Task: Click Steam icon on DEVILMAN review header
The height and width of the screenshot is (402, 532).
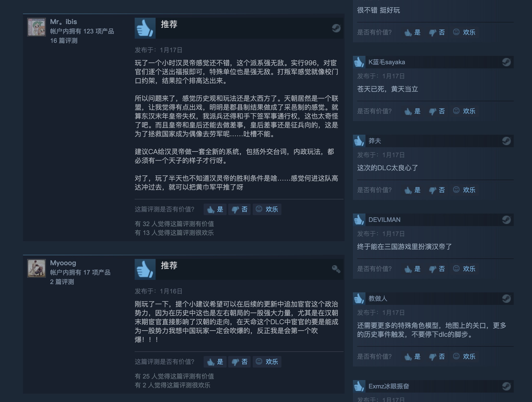Action: pos(506,220)
